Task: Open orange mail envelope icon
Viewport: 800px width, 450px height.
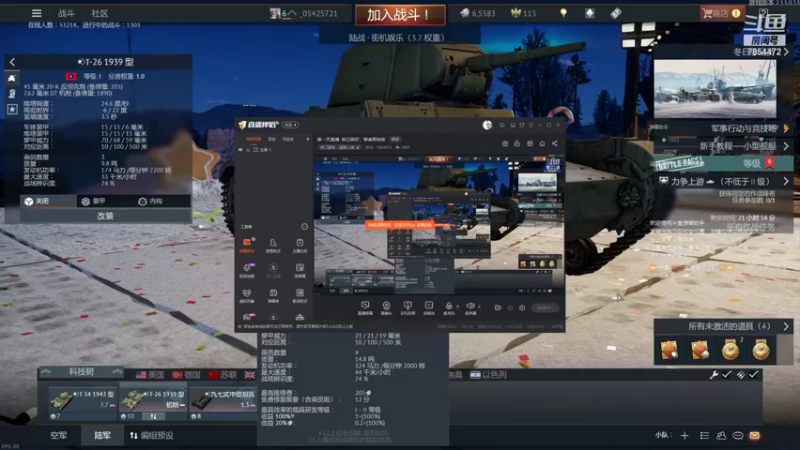Action: (x=755, y=435)
